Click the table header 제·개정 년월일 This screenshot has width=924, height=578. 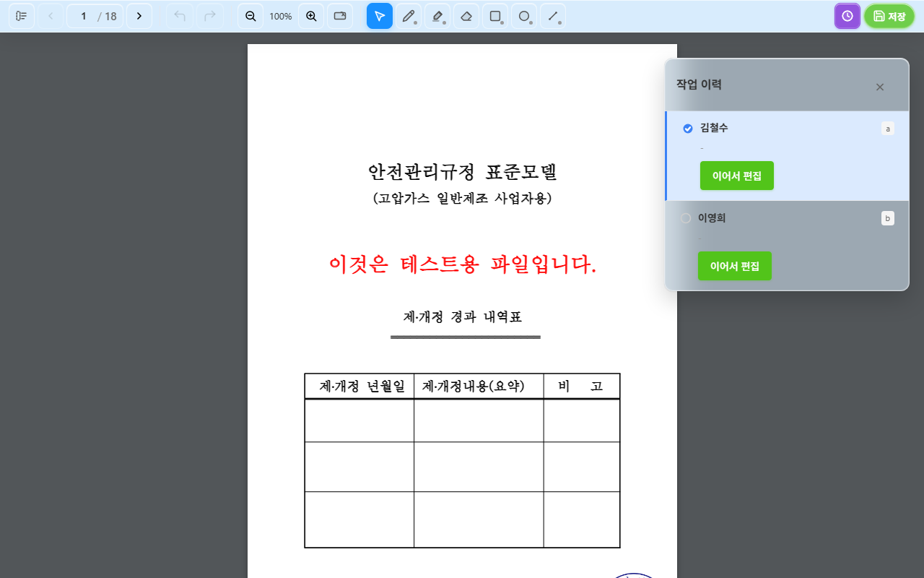[362, 386]
